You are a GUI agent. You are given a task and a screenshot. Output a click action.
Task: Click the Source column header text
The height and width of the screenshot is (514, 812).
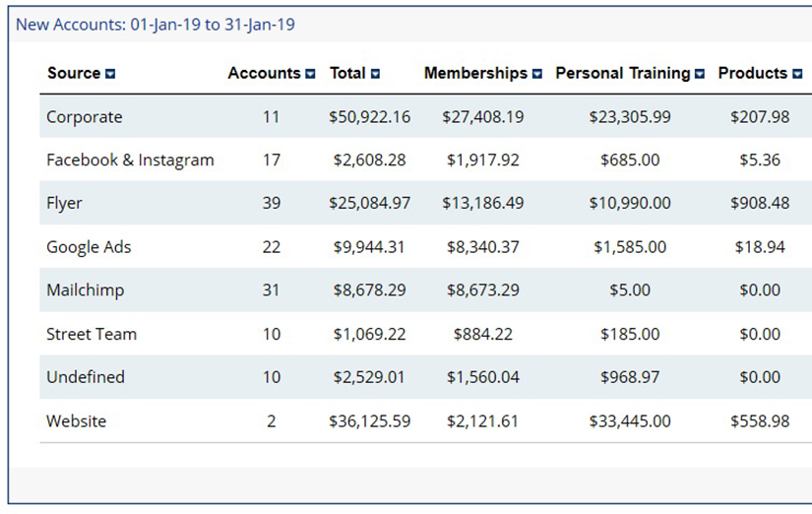pos(74,73)
